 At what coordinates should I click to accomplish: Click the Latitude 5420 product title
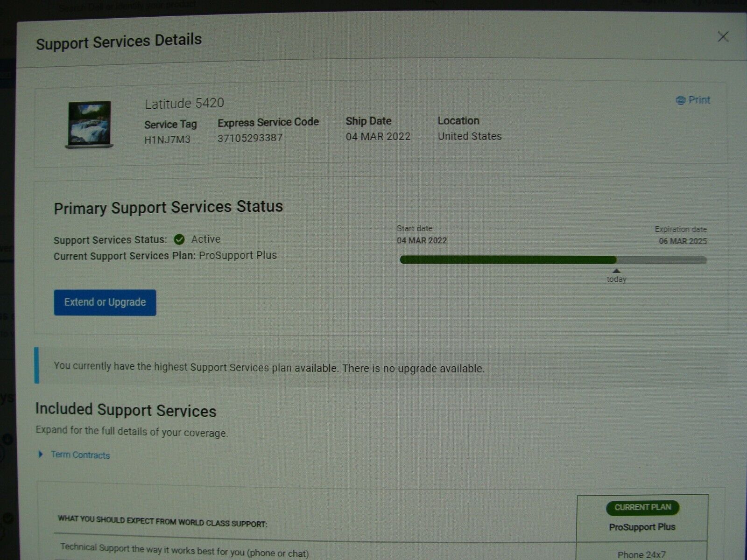(x=184, y=103)
